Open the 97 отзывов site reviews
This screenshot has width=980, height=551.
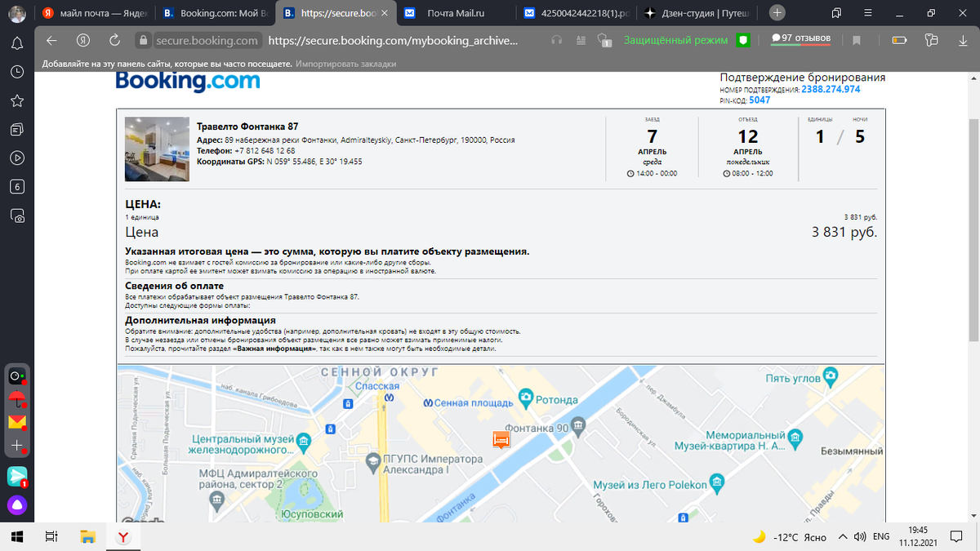tap(800, 39)
